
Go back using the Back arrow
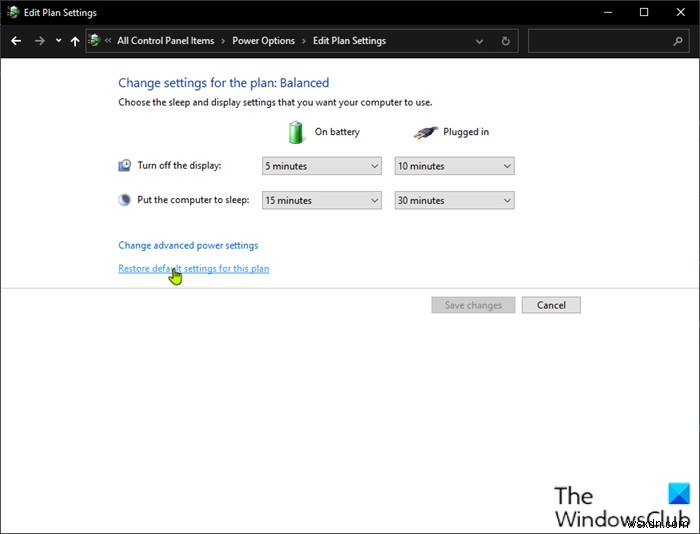tap(16, 41)
